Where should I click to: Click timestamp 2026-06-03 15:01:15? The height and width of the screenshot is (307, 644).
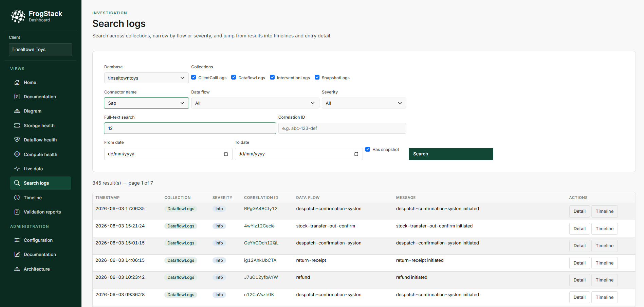pos(120,243)
